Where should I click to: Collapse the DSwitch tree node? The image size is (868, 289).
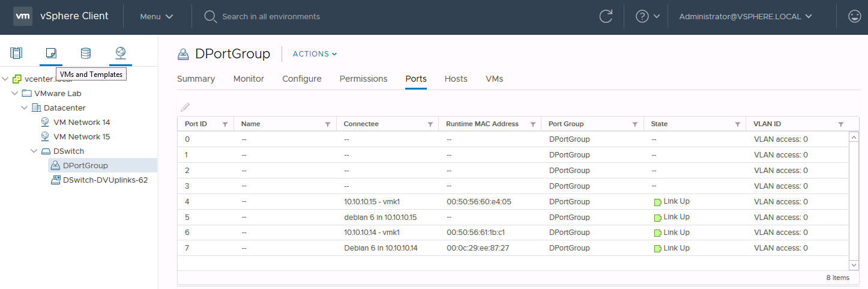click(x=34, y=151)
